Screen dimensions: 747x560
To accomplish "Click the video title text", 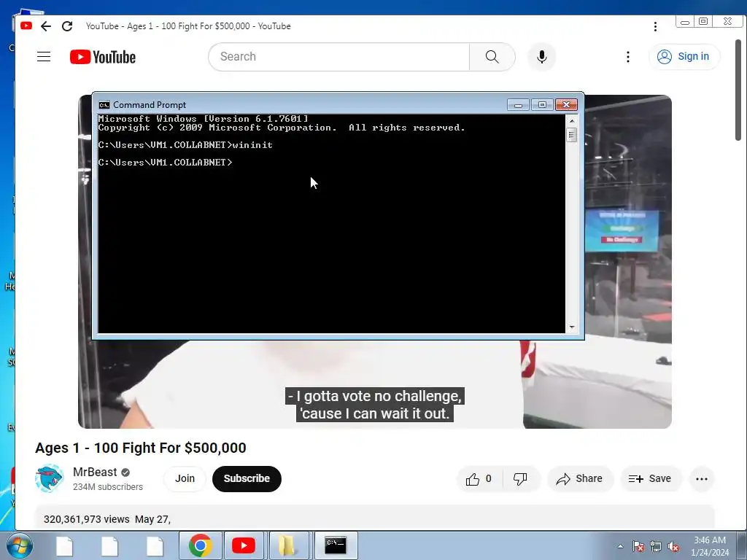I will point(141,448).
